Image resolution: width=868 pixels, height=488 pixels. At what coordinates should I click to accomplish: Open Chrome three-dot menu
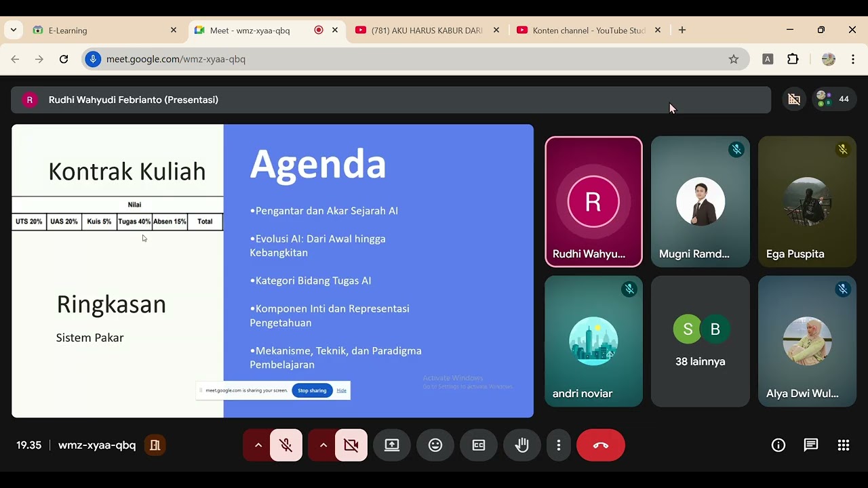853,59
